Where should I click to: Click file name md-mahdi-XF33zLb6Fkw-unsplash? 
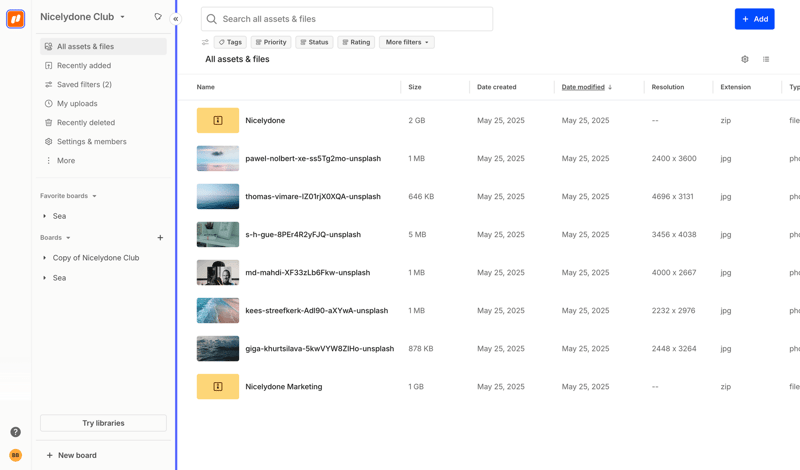click(308, 273)
